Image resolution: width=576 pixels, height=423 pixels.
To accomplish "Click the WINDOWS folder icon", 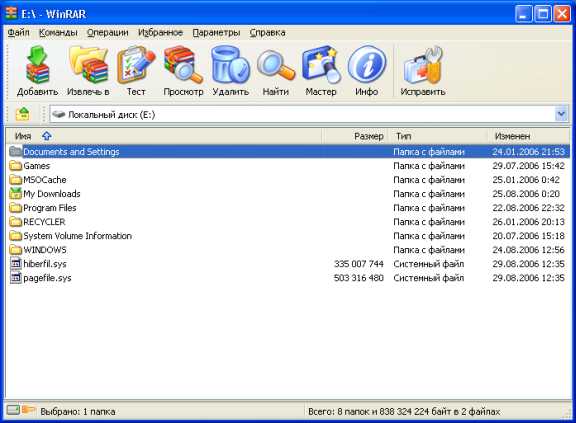I will pos(15,250).
